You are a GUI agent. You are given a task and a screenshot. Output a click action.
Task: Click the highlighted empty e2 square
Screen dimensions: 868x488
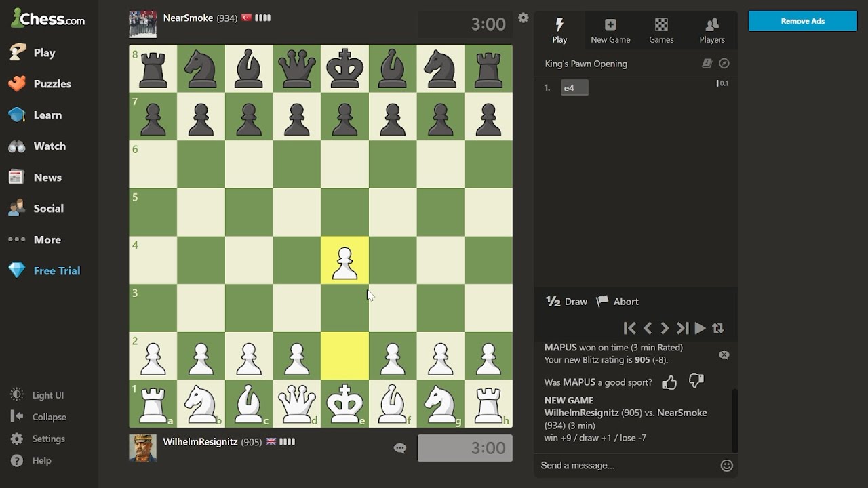(344, 356)
